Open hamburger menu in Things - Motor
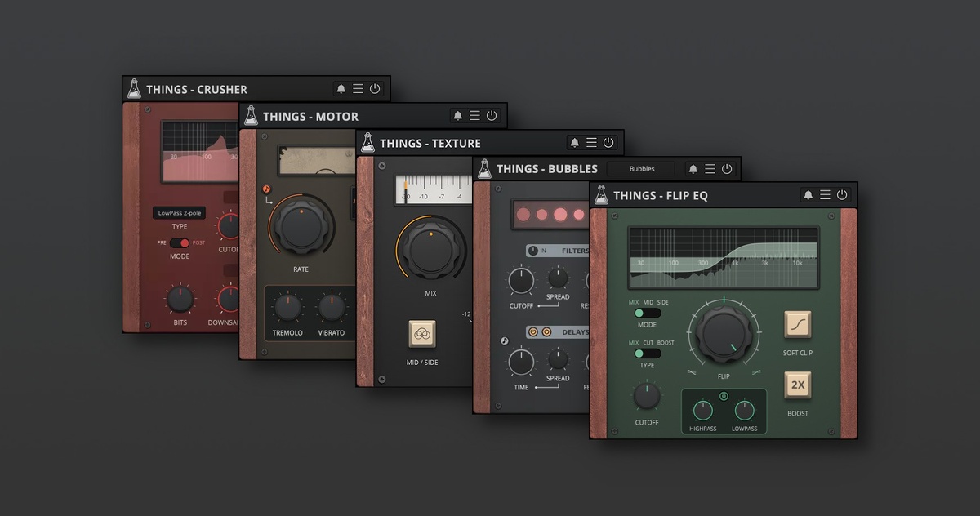This screenshot has width=980, height=516. 474,116
